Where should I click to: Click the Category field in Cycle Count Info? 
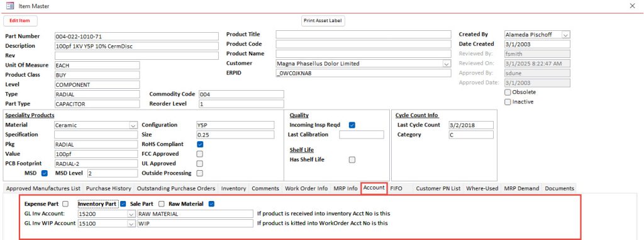coord(471,135)
